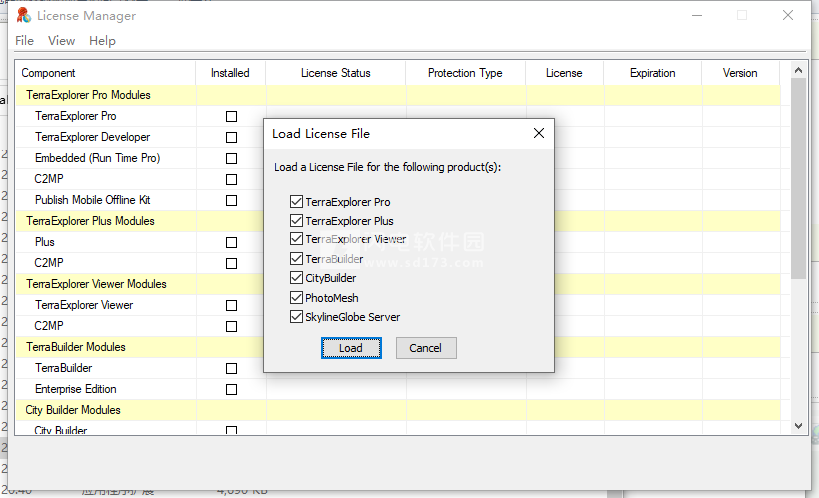Select the TerraExplorer Viewer Modules group row
The image size is (819, 498).
click(398, 284)
